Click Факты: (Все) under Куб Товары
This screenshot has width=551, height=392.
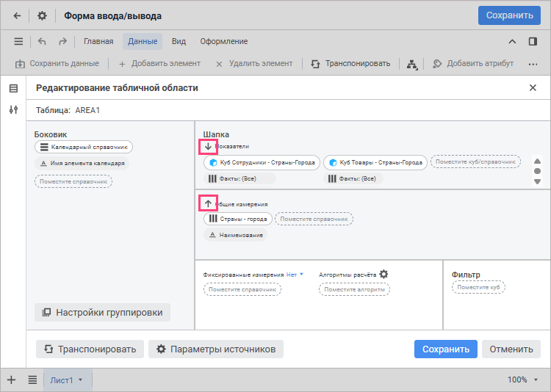[x=353, y=179]
